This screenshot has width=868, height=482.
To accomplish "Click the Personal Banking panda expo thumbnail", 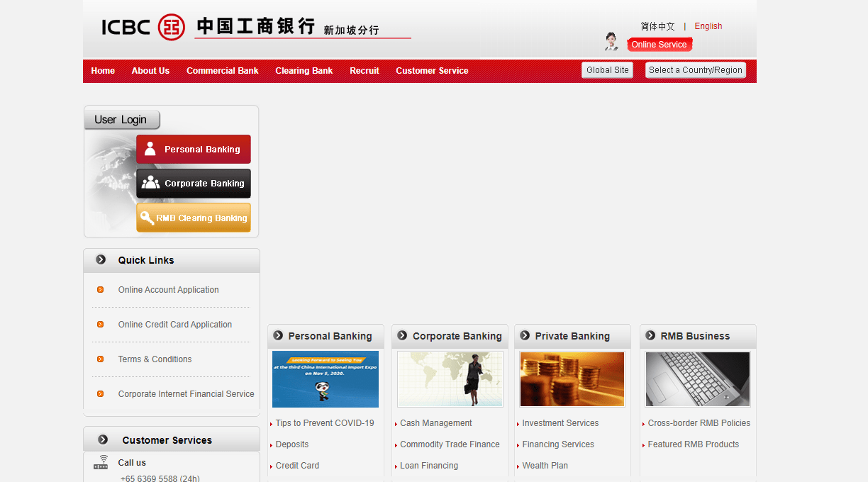I will [325, 379].
